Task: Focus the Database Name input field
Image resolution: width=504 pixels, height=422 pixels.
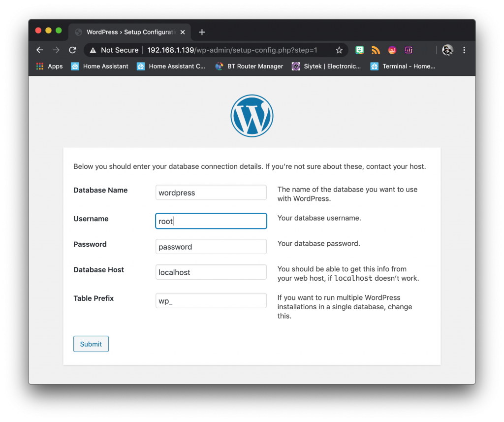Action: 211,193
